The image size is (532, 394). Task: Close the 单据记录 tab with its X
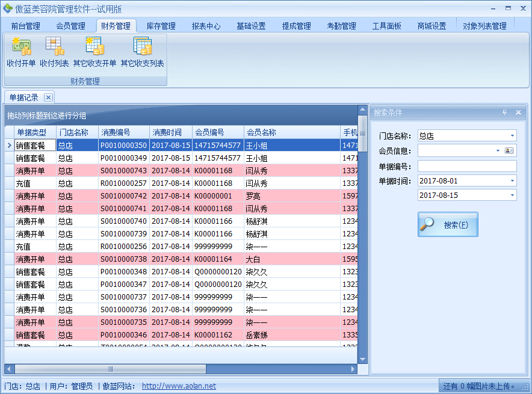click(x=48, y=97)
